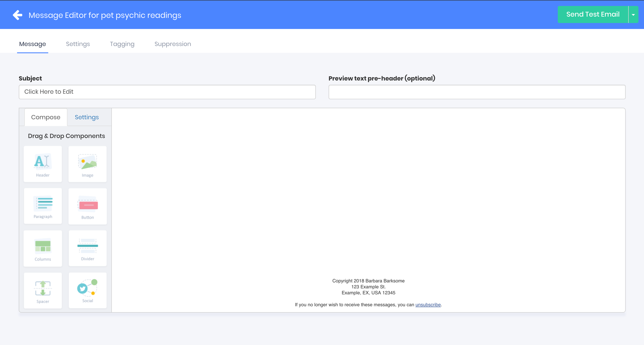Go to the Suppression tab
644x345 pixels.
[173, 44]
